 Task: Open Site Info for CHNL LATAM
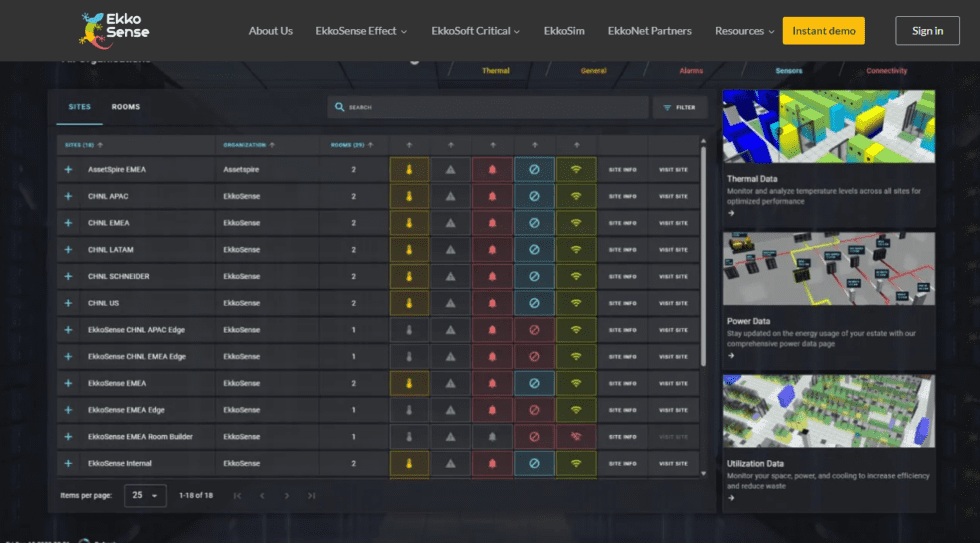point(622,249)
